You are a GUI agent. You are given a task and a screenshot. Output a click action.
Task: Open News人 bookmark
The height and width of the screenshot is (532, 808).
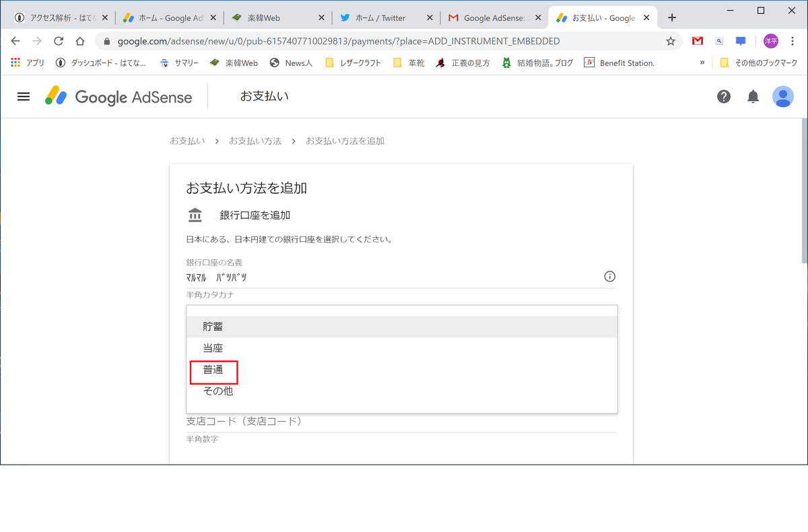pyautogui.click(x=291, y=63)
